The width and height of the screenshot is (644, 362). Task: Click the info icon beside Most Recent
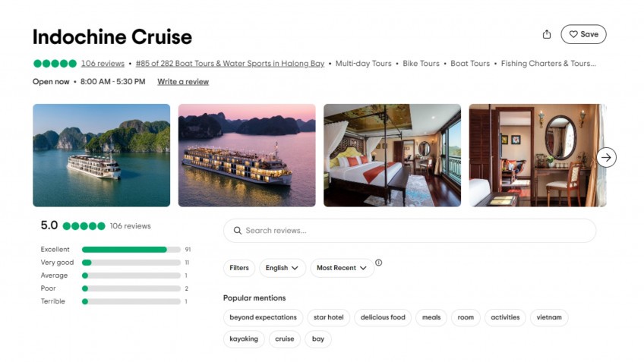click(379, 263)
